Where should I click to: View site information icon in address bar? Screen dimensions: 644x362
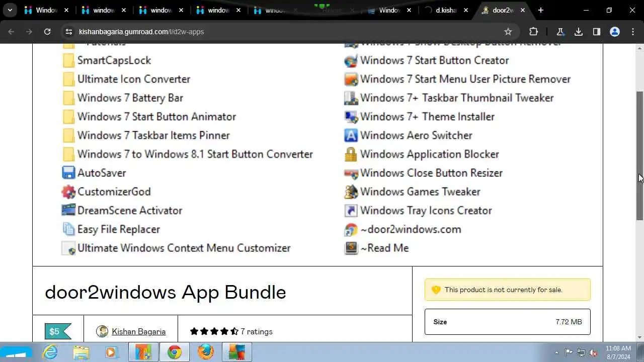pos(68,32)
